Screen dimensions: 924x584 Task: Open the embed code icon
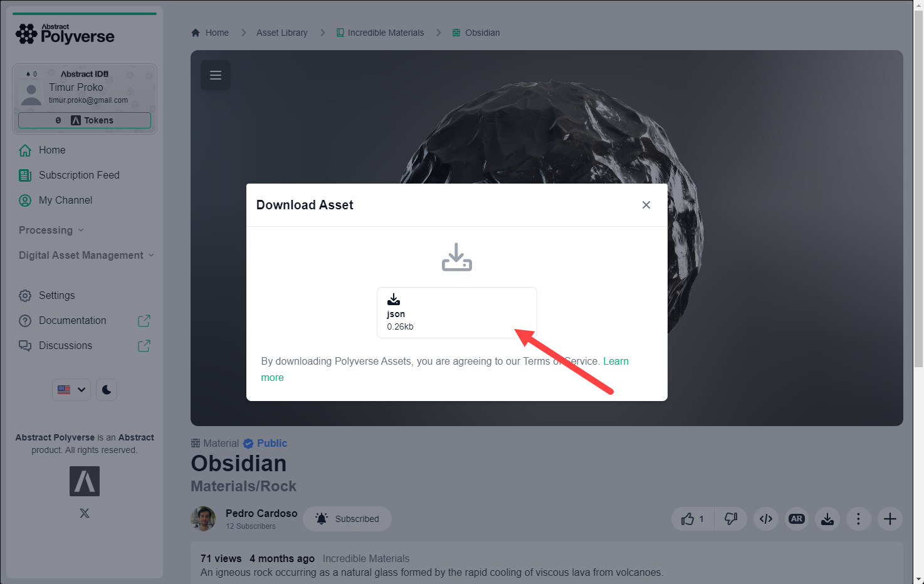click(766, 519)
